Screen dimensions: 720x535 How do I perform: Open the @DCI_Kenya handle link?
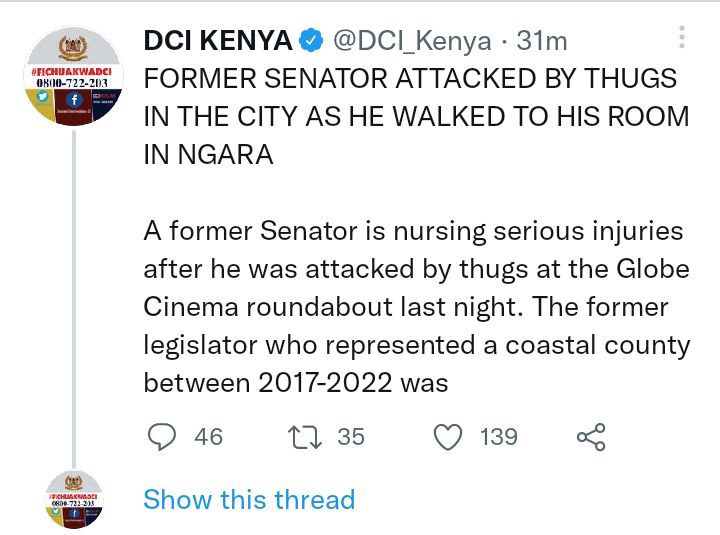coord(411,41)
